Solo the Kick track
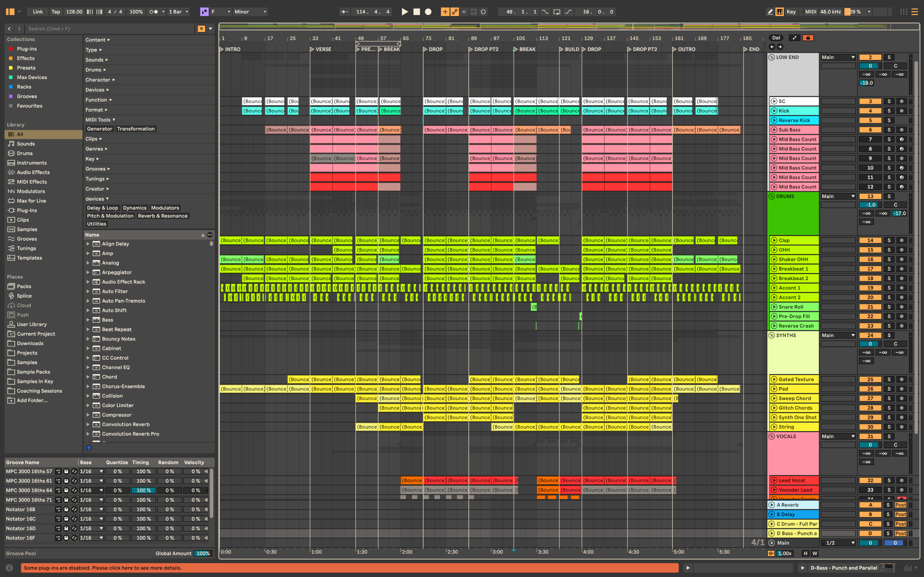 pos(888,111)
